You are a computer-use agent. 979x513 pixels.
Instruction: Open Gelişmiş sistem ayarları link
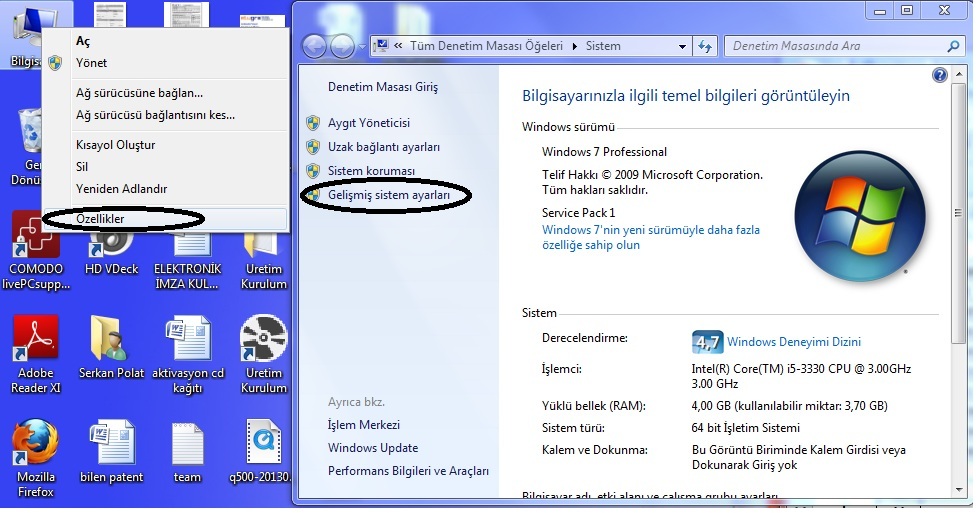(x=389, y=195)
